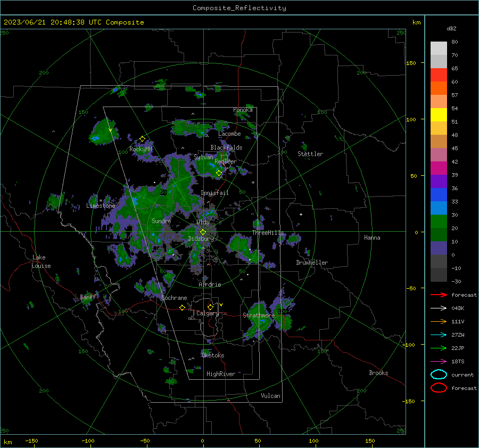Pick the bright green 20–30 dBZ swatch
Viewport: 479px width, 448px height.
439,222
